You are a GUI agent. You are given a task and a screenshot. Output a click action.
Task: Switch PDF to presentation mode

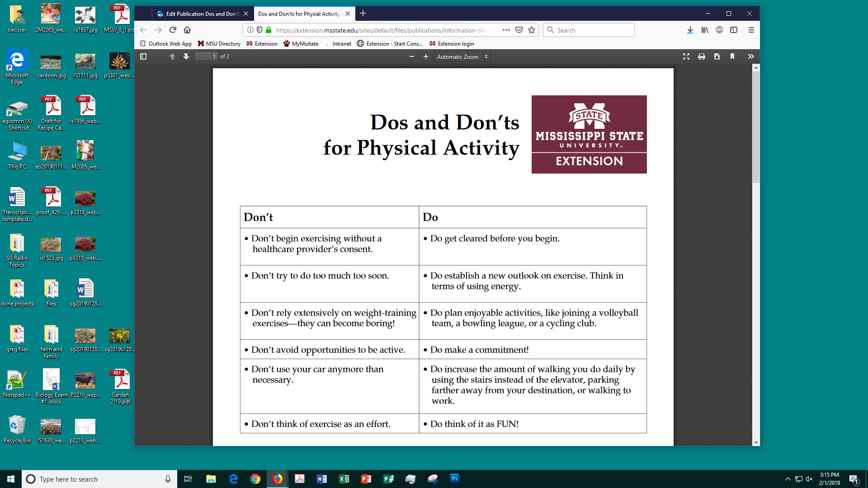coord(686,56)
